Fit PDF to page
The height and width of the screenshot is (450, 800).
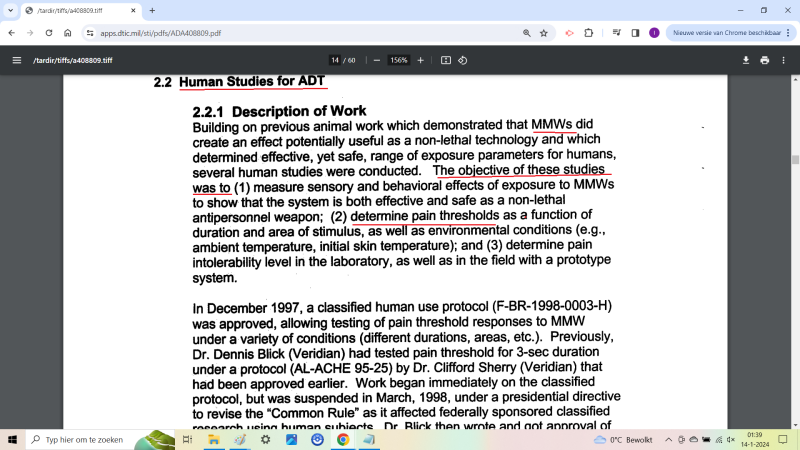click(x=445, y=60)
